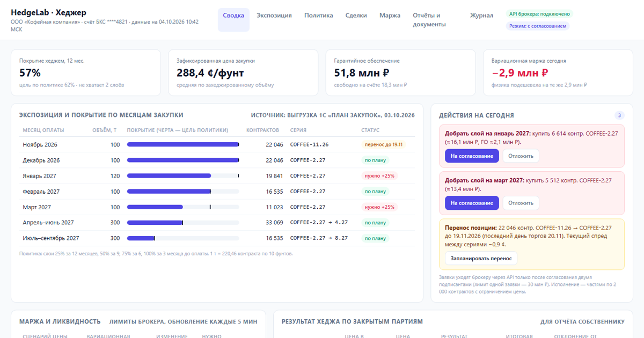The width and height of the screenshot is (644, 338).
Task: Open the Маржа tab
Action: pyautogui.click(x=390, y=16)
